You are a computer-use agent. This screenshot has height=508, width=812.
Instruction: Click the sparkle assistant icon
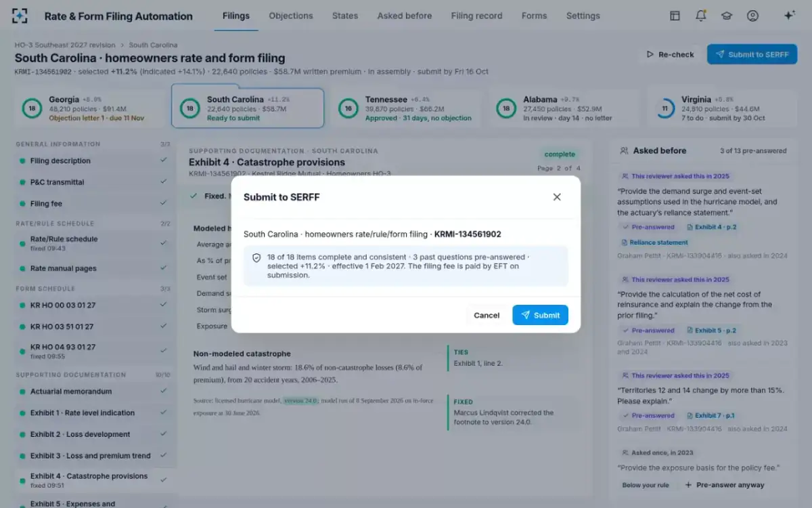[x=789, y=16]
